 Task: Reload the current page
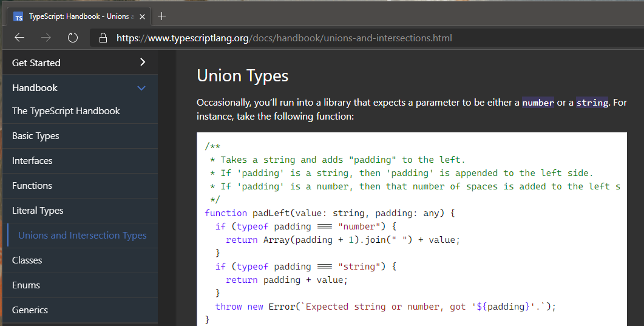73,38
